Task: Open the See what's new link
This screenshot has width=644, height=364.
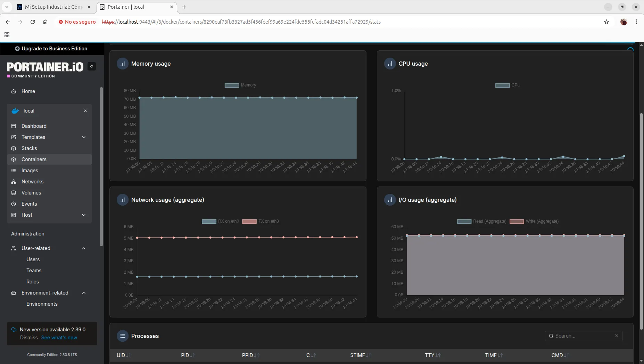Action: tap(59, 338)
